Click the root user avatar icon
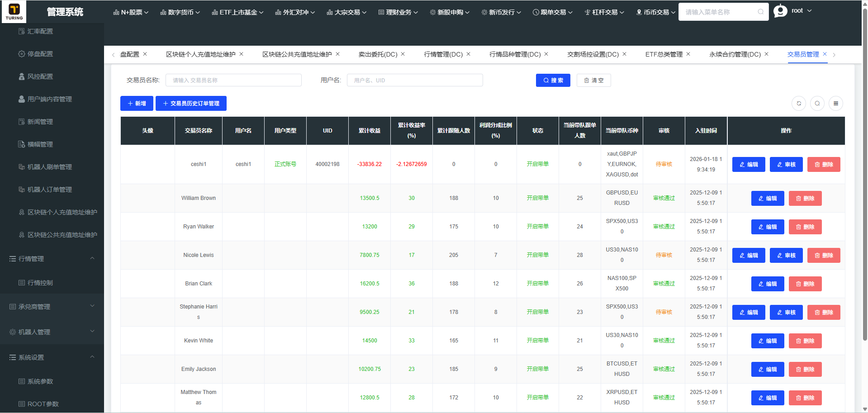This screenshot has height=413, width=868. (780, 11)
